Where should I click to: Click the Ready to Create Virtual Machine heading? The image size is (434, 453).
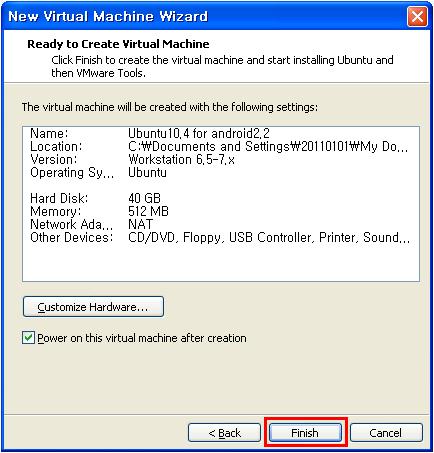pos(118,44)
